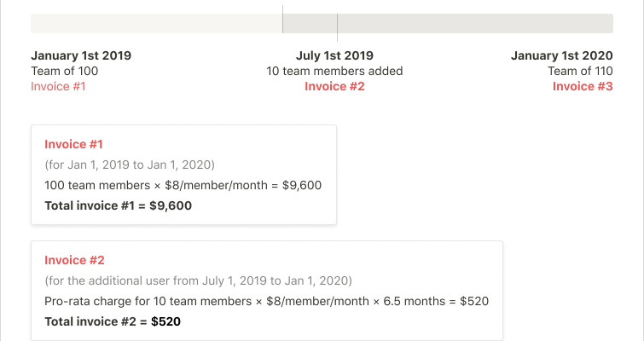
Task: Click the light left segment of timeline bar
Action: point(156,23)
